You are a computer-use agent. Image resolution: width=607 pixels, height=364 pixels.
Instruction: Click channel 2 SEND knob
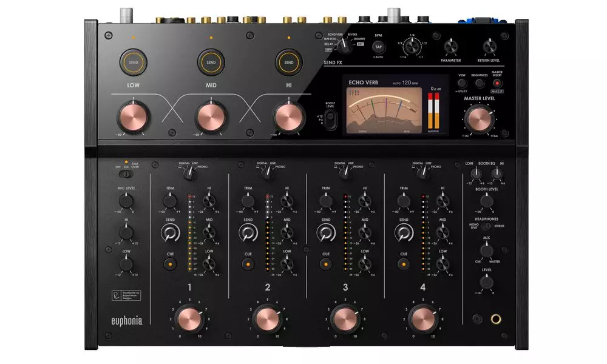[x=248, y=233]
